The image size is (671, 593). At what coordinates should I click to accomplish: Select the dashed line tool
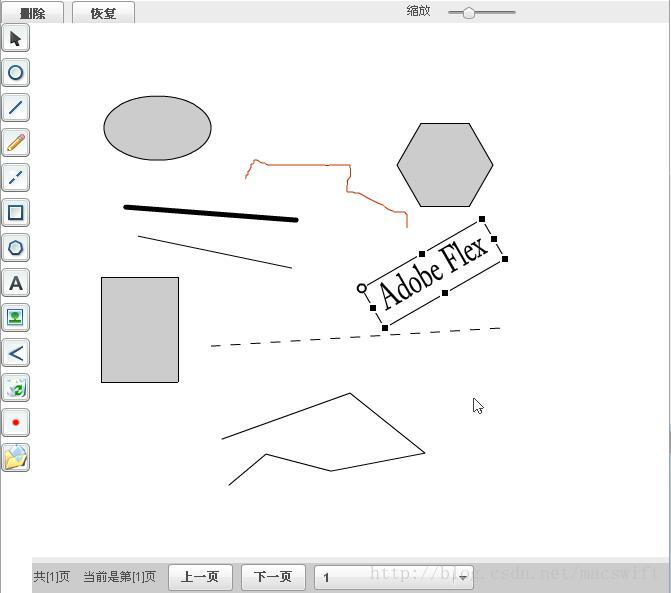(x=16, y=178)
